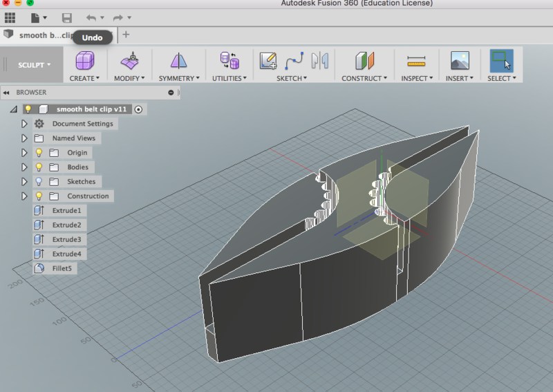553x392 pixels.
Task: Expand the Document Settings tree node
Action: pos(24,124)
